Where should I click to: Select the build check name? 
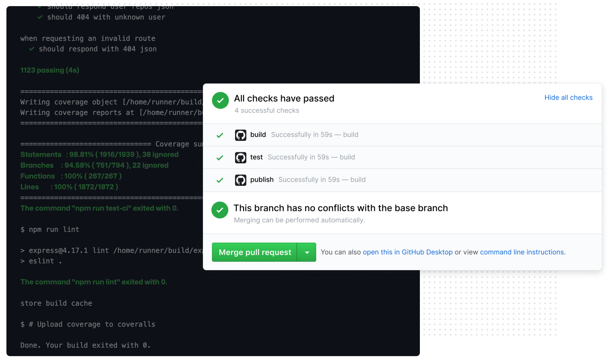(x=258, y=135)
